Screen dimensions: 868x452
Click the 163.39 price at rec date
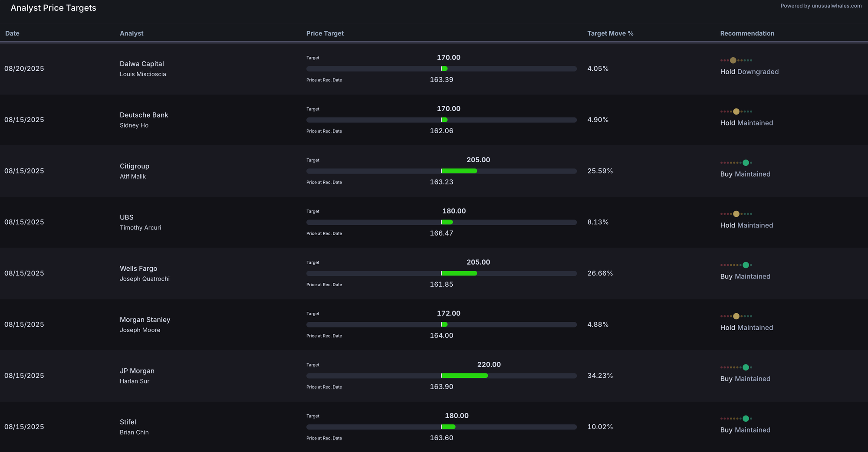coord(441,80)
